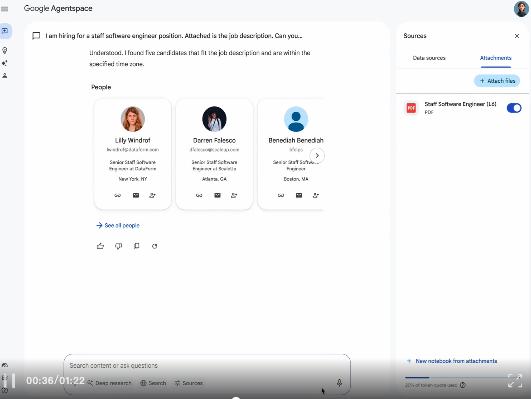Click the email icon on Lilly Windrof's card
This screenshot has height=399, width=531.
136,195
